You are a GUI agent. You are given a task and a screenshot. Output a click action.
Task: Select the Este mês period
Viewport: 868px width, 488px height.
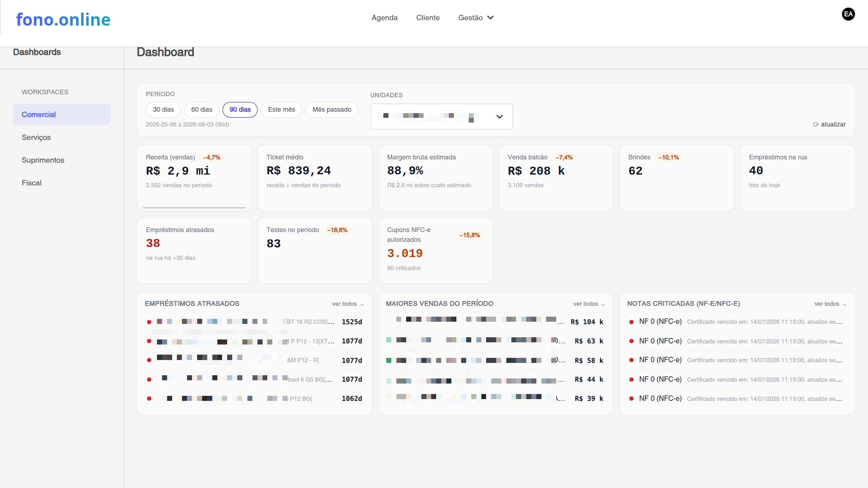pos(281,110)
